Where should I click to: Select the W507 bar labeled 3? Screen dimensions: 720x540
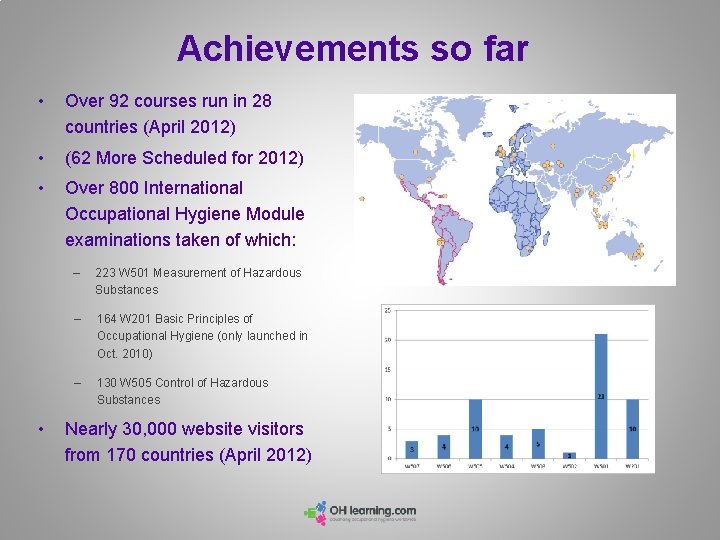412,450
